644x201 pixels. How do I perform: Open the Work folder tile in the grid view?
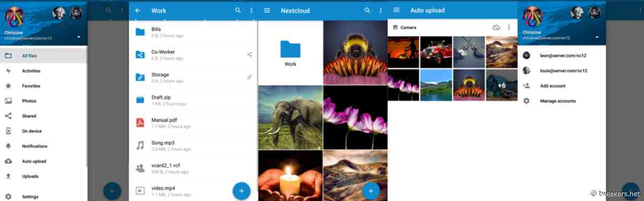pos(290,53)
